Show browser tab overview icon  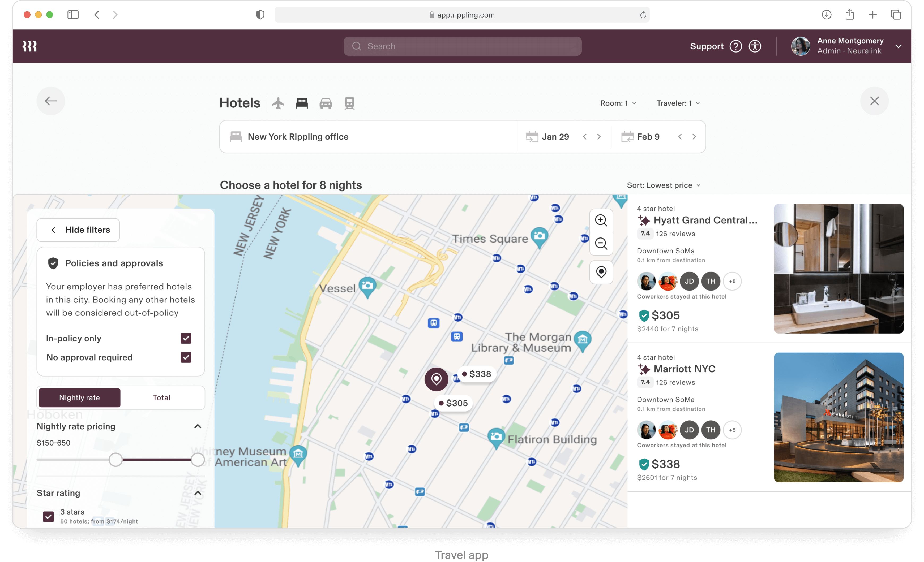click(896, 15)
